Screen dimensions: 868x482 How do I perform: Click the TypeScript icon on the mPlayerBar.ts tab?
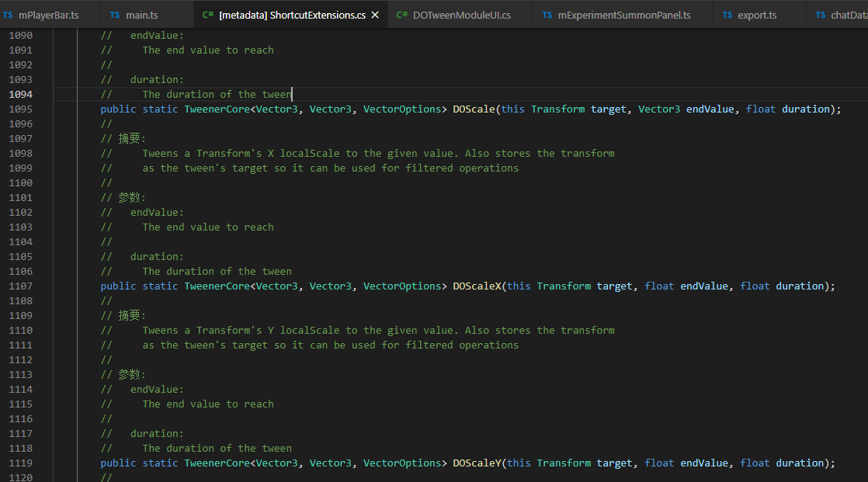tap(9, 14)
